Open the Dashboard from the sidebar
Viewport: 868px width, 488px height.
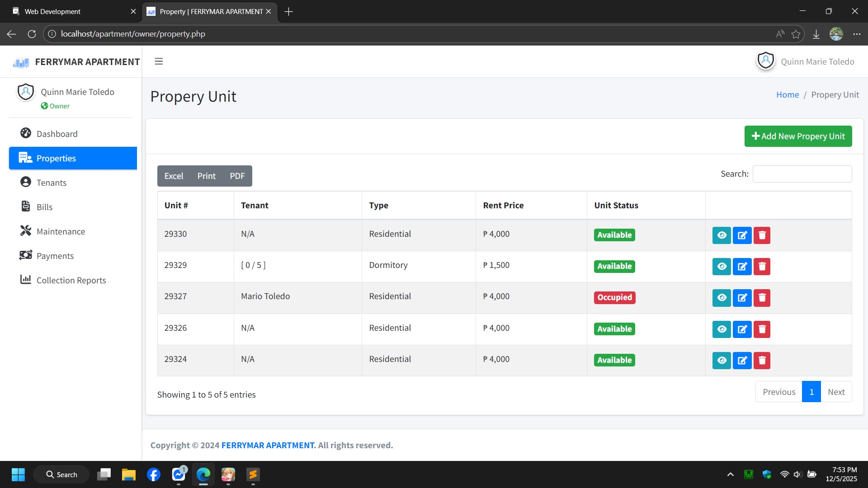[57, 134]
